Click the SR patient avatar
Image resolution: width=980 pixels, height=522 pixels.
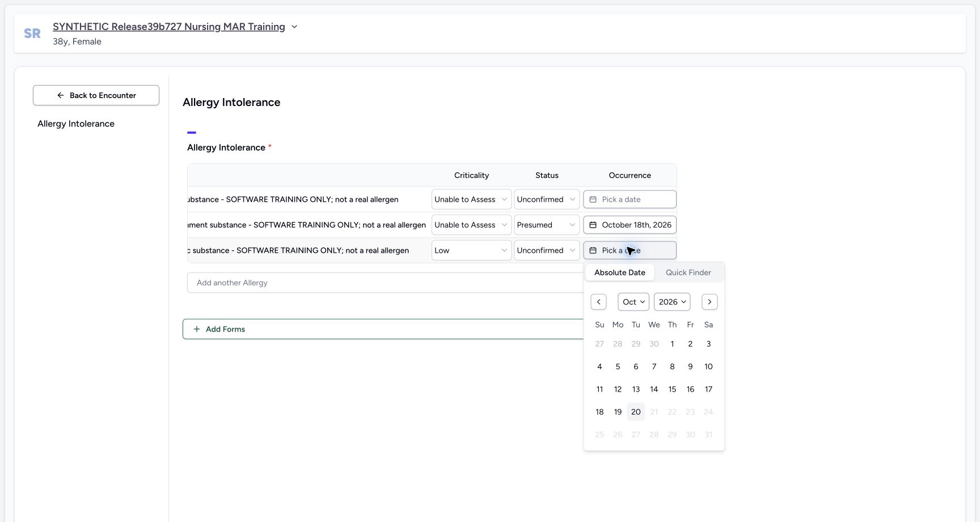32,33
